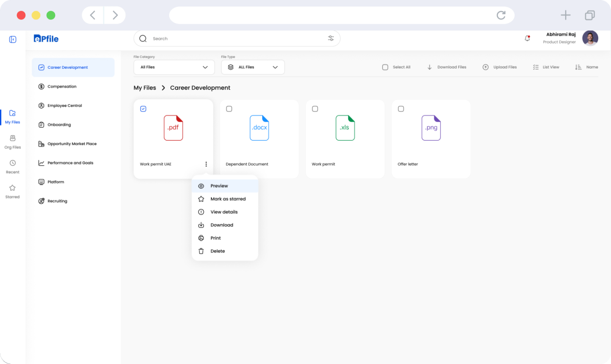The width and height of the screenshot is (611, 364).
Task: Open the three-dot menu on Work permit UAE
Action: point(206,164)
